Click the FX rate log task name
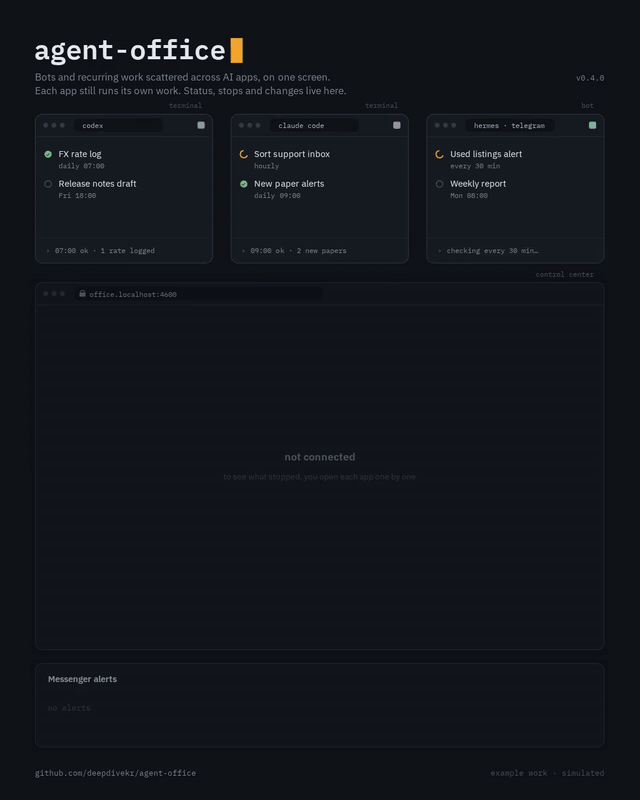This screenshot has height=800, width=640. coord(80,154)
